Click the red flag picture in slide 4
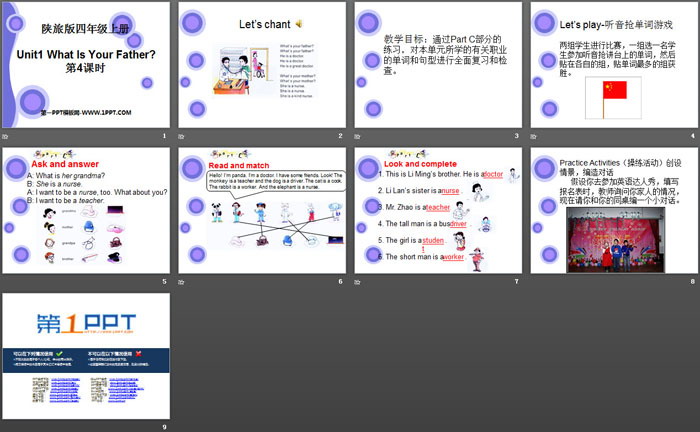700x432 pixels. [x=613, y=98]
